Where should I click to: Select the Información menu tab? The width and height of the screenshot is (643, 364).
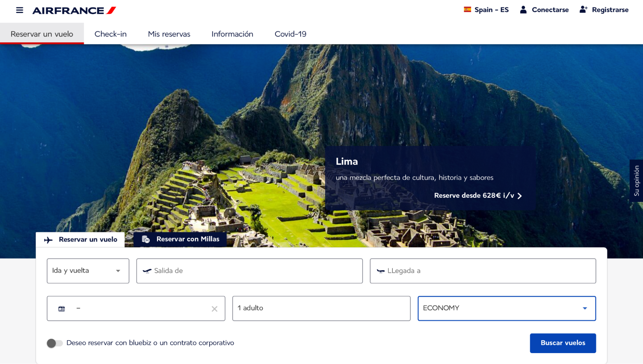[232, 33]
